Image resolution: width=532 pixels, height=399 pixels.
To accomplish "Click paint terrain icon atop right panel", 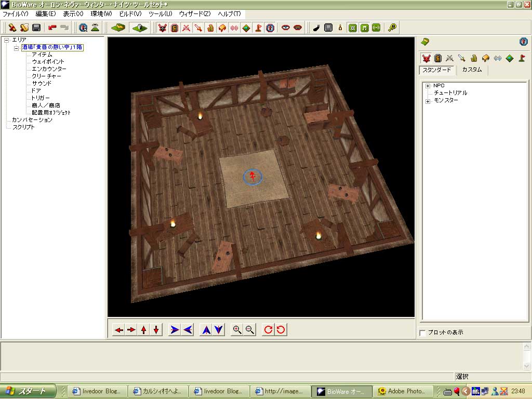I will [425, 42].
